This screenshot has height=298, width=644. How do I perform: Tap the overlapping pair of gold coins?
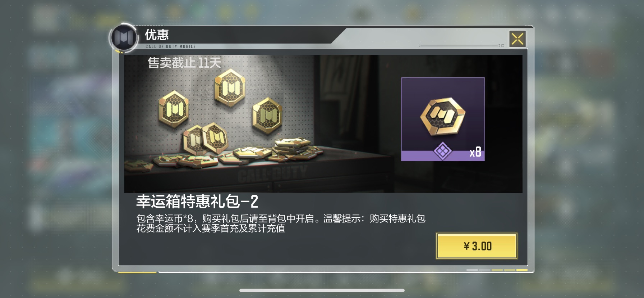coord(205,139)
